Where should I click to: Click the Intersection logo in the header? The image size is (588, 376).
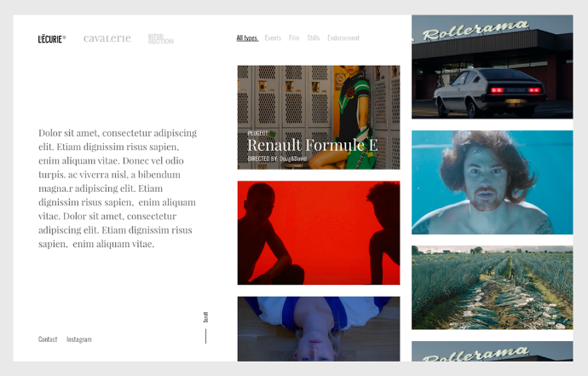point(160,38)
